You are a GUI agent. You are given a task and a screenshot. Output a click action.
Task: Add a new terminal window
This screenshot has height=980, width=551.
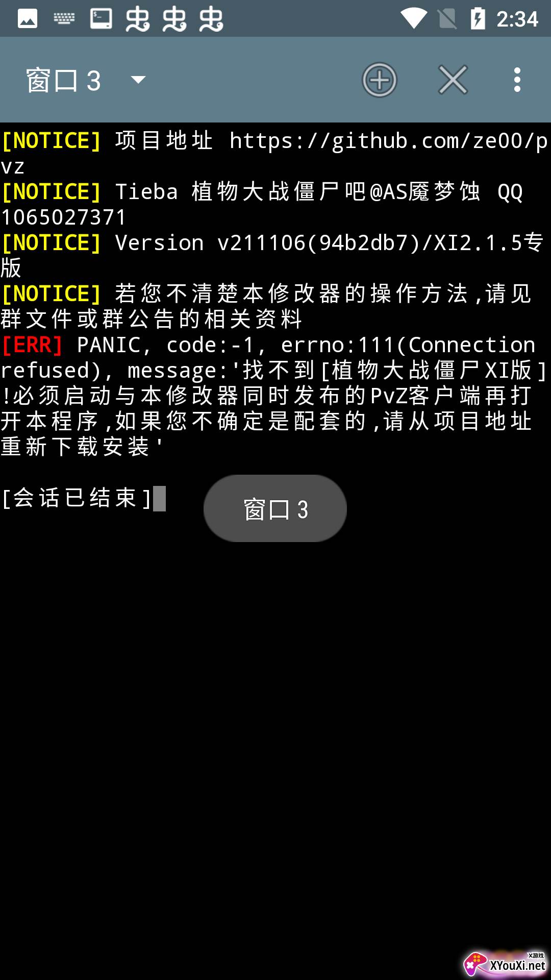pyautogui.click(x=379, y=80)
